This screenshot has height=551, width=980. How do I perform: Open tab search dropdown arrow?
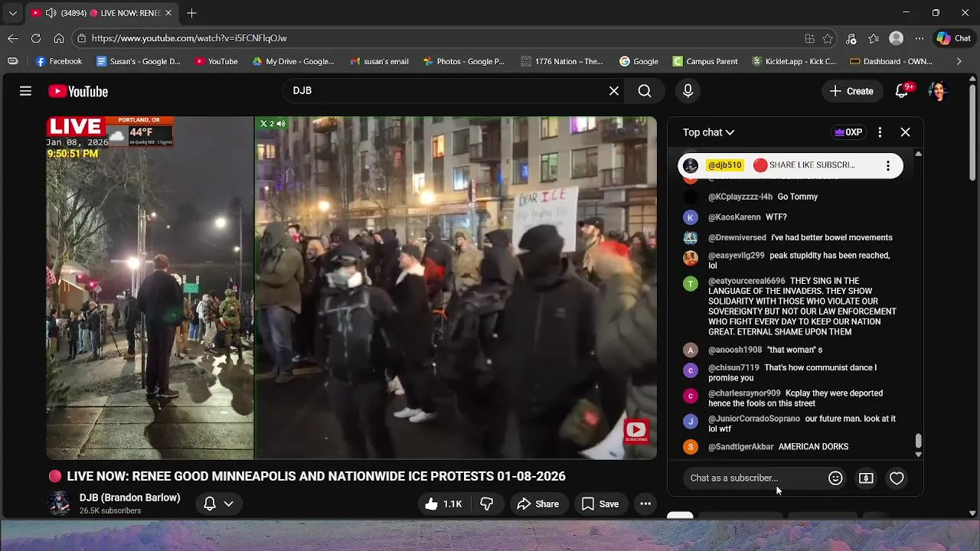pos(12,13)
